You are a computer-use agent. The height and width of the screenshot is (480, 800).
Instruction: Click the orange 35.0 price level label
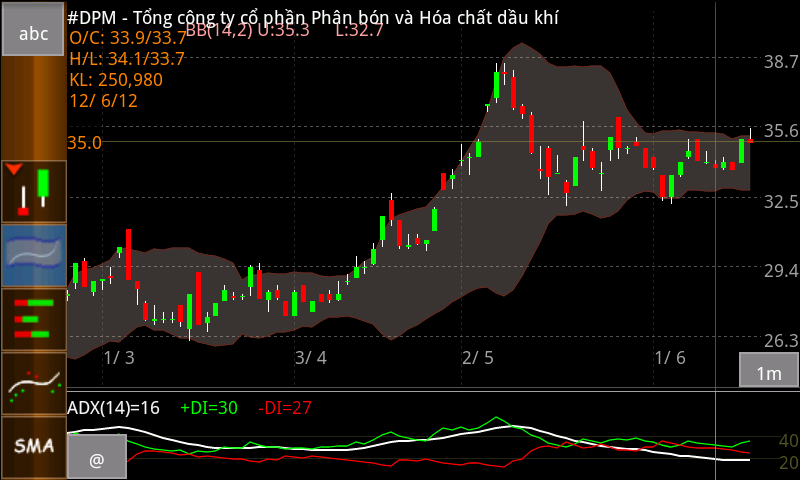[85, 142]
